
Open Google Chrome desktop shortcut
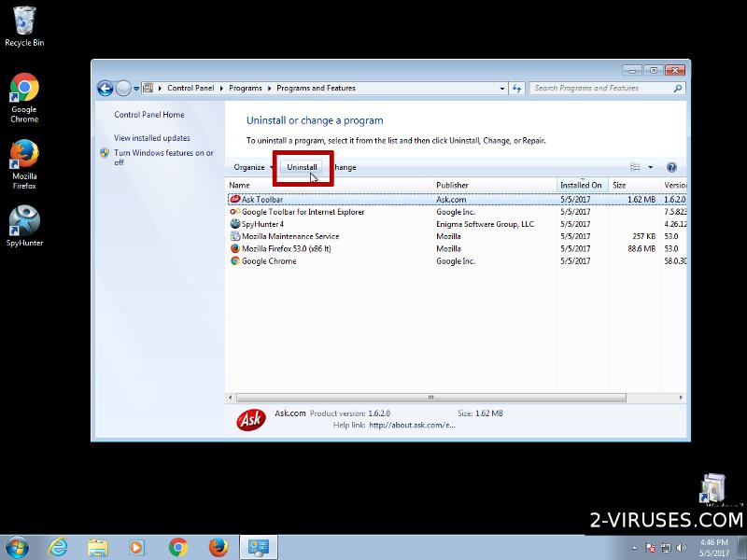coord(24,98)
